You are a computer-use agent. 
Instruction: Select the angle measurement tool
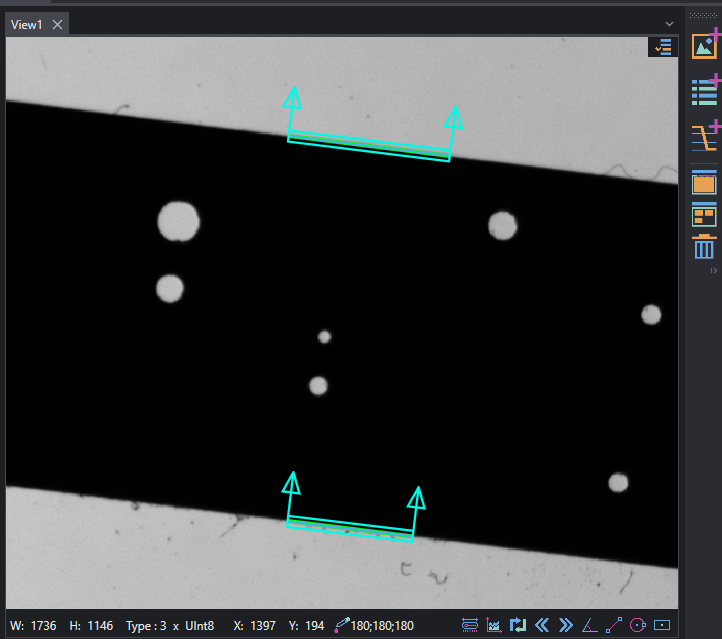pyautogui.click(x=590, y=625)
